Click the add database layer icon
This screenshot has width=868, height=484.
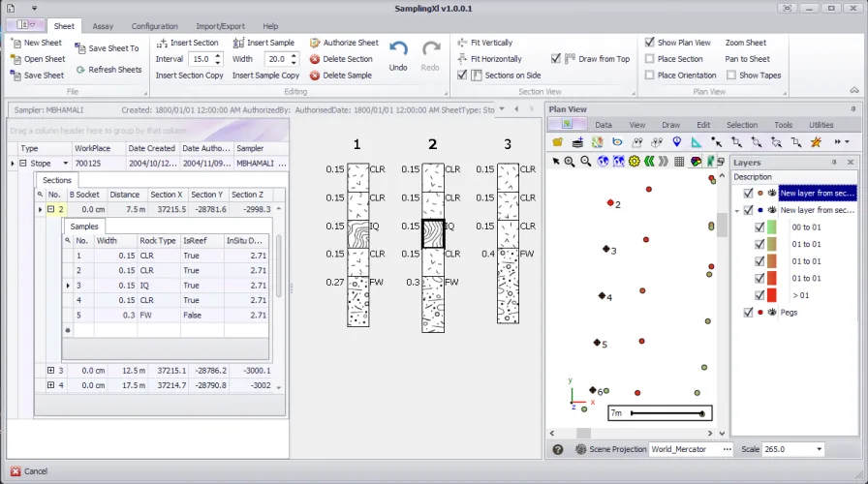(x=577, y=142)
